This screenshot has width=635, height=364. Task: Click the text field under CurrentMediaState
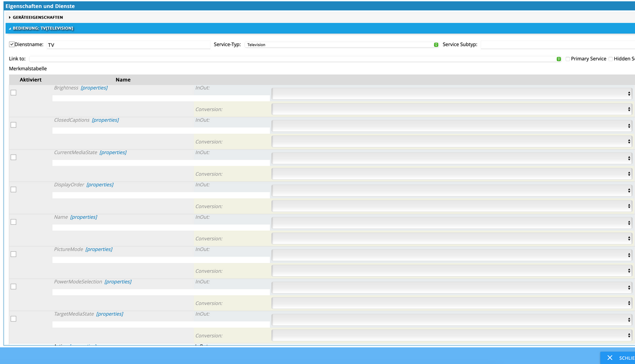pyautogui.click(x=161, y=162)
